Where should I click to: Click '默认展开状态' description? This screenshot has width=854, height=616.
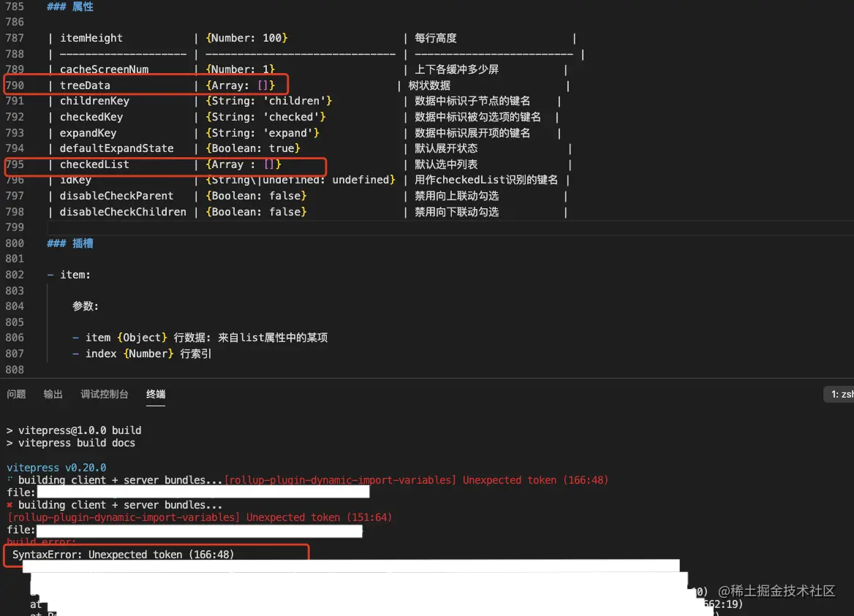[446, 148]
